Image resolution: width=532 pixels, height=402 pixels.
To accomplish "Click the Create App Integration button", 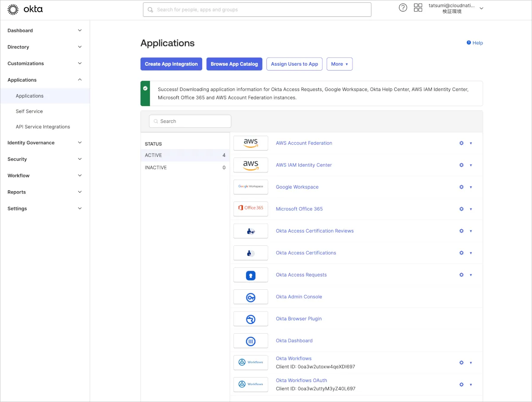I will [x=171, y=64].
